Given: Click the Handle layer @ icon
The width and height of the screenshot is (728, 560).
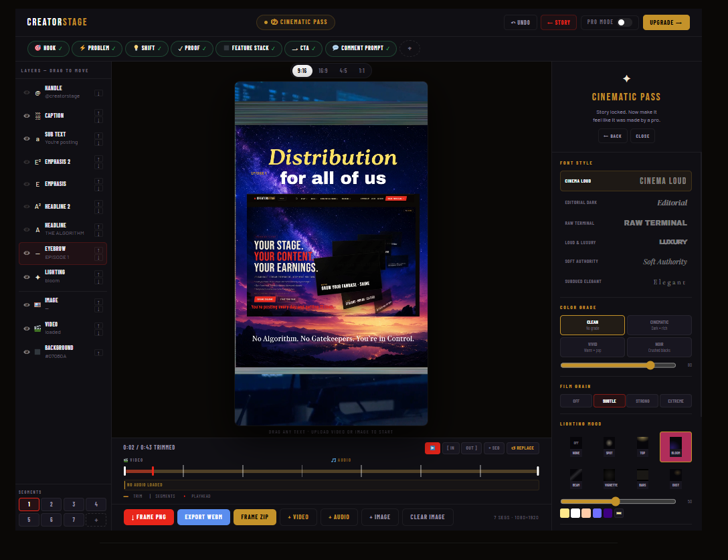Looking at the screenshot, I should tap(37, 93).
